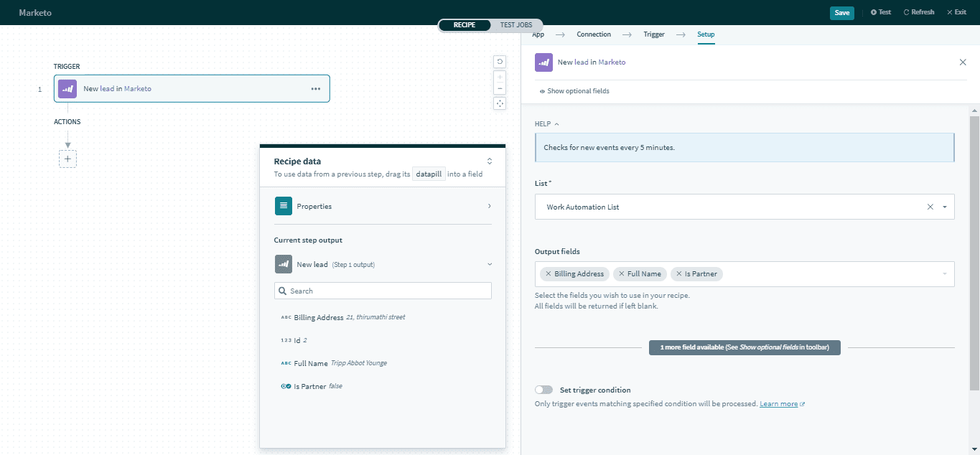The image size is (980, 455).
Task: Add a new action with plus button
Action: click(67, 159)
